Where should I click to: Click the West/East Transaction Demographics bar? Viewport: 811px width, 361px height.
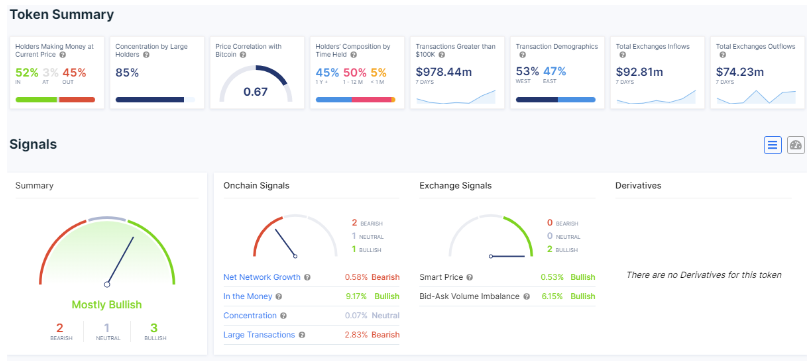[x=555, y=99]
